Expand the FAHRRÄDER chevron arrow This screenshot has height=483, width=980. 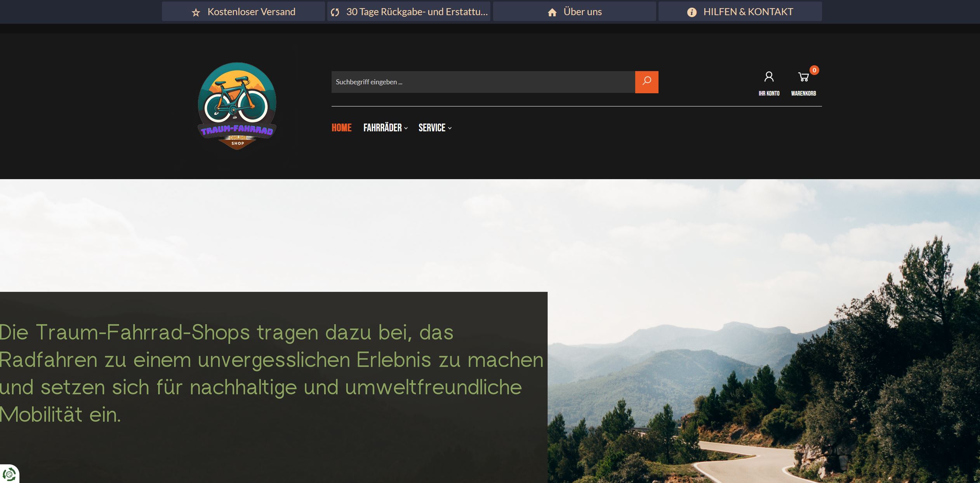406,128
